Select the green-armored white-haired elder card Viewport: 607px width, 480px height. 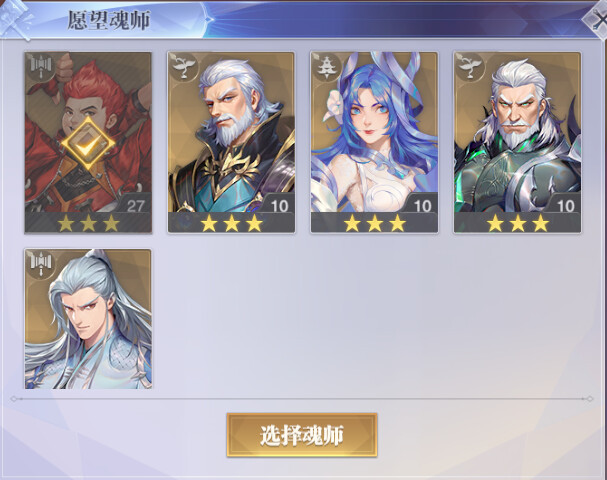(x=517, y=142)
